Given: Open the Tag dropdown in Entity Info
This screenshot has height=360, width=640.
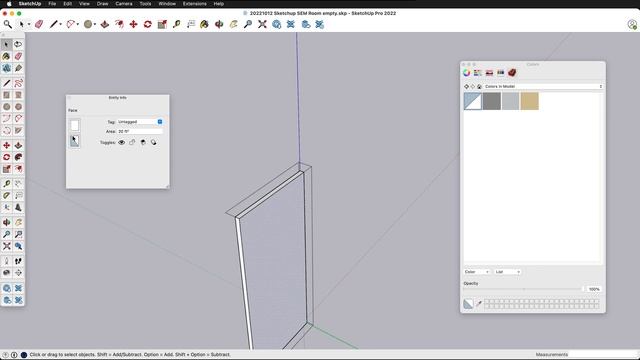Looking at the screenshot, I should 140,122.
